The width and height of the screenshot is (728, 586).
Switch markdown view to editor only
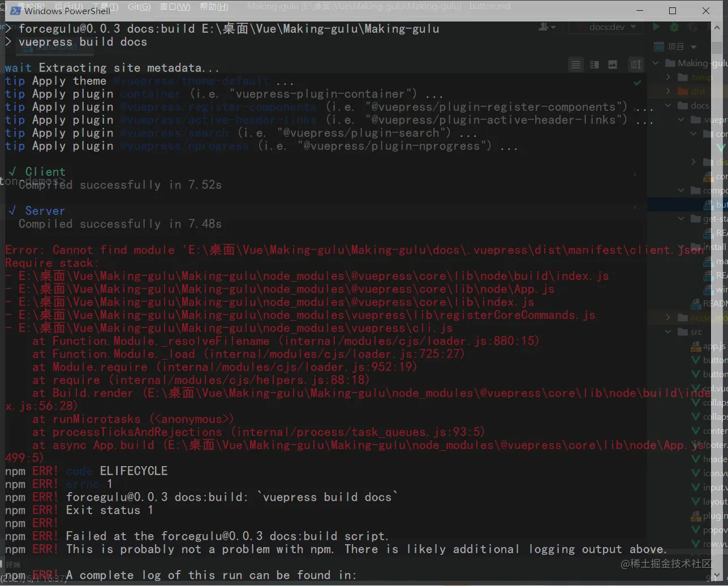576,65
